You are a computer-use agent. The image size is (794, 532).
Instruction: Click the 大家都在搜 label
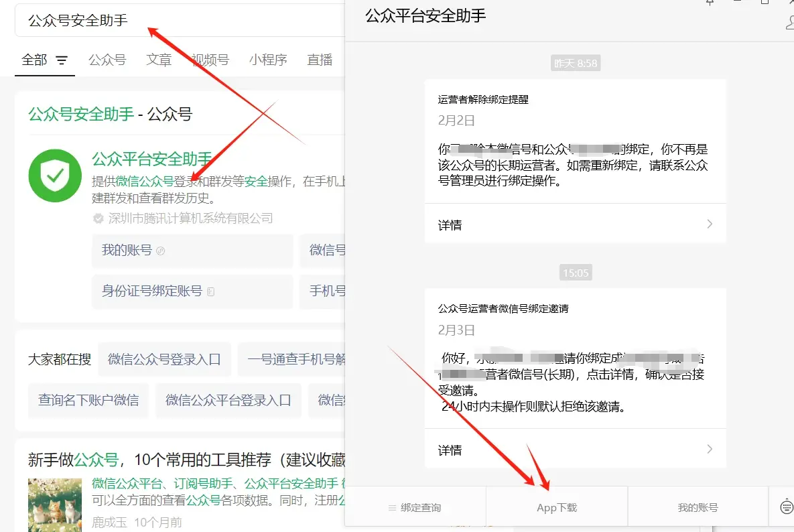[x=60, y=359]
